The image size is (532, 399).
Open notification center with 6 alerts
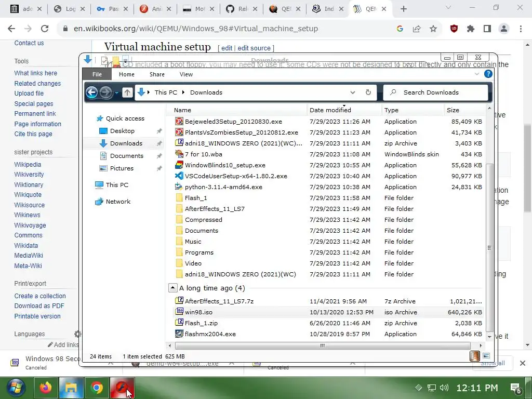pyautogui.click(x=516, y=388)
